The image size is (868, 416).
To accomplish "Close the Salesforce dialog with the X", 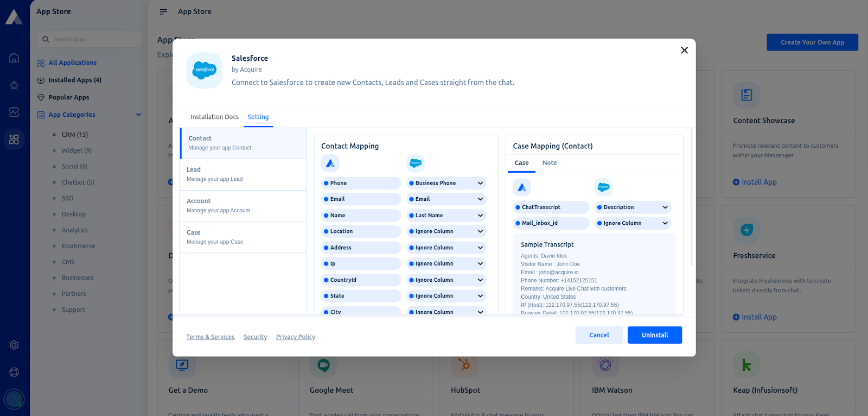I will (684, 50).
